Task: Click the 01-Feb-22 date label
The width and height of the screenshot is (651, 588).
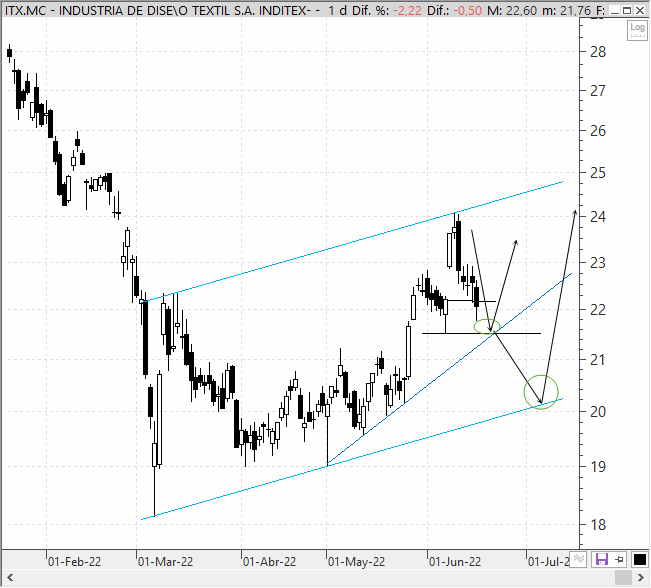Action: [x=74, y=562]
